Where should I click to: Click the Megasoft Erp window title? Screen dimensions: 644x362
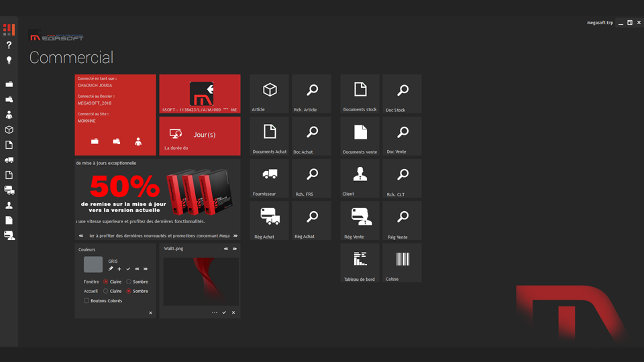600,23
